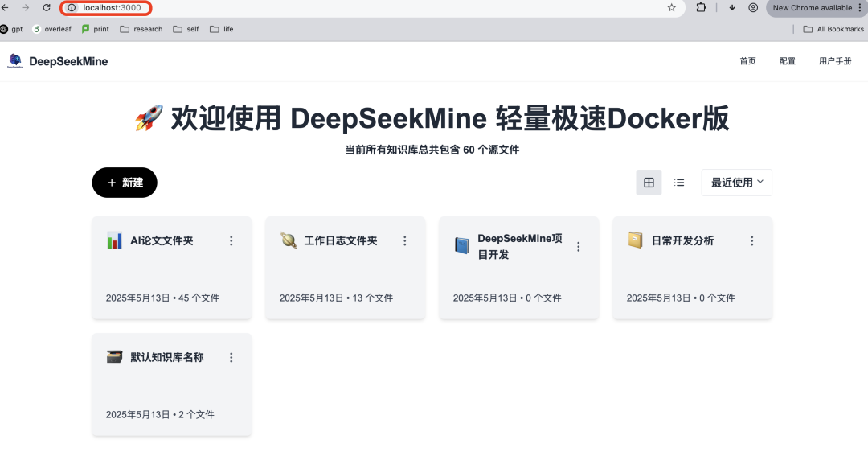The image size is (868, 452).
Task: Go to 首页 in navigation
Action: coord(748,61)
